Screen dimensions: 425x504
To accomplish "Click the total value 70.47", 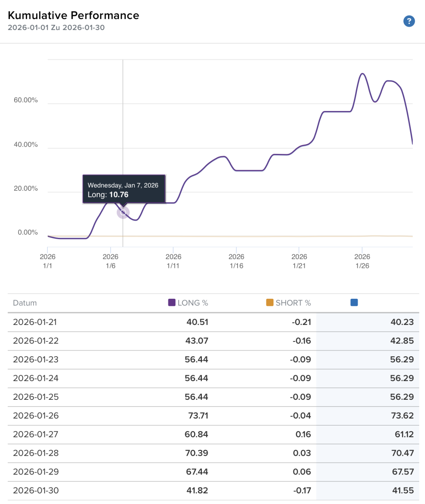I will 402,453.
